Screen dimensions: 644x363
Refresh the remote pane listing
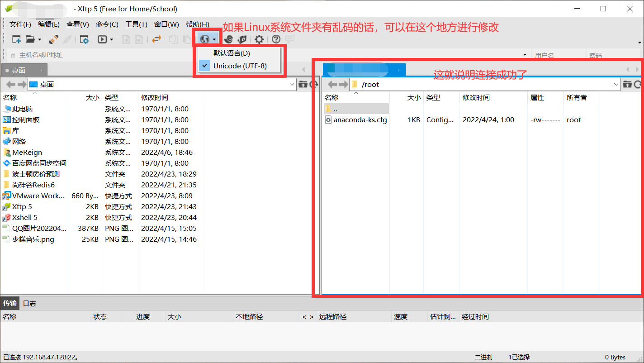(638, 84)
